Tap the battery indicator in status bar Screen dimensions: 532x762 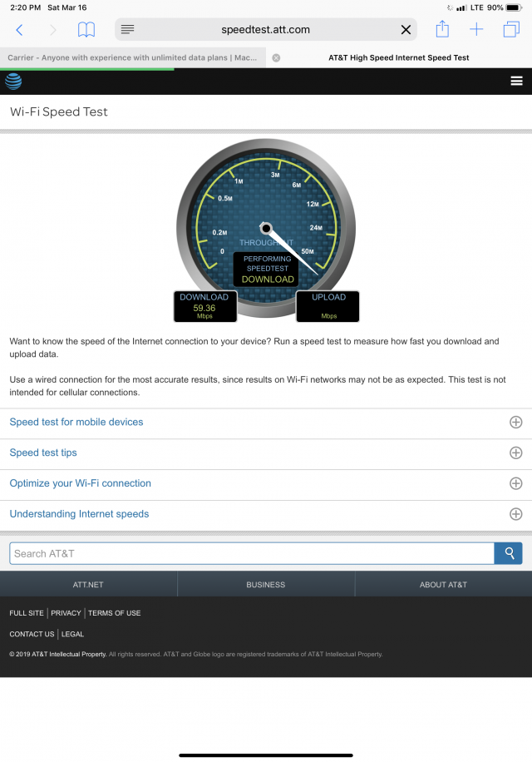click(x=514, y=7)
